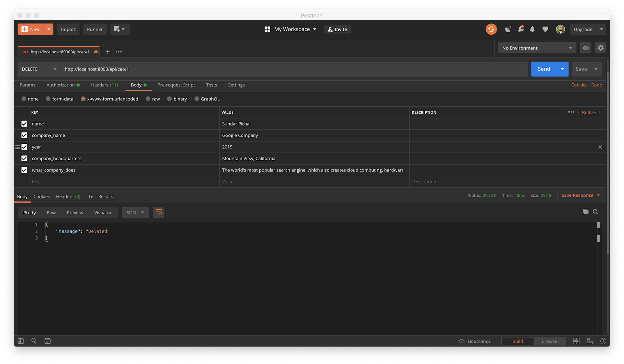
Task: Expand the New button dropdown arrow
Action: point(49,29)
